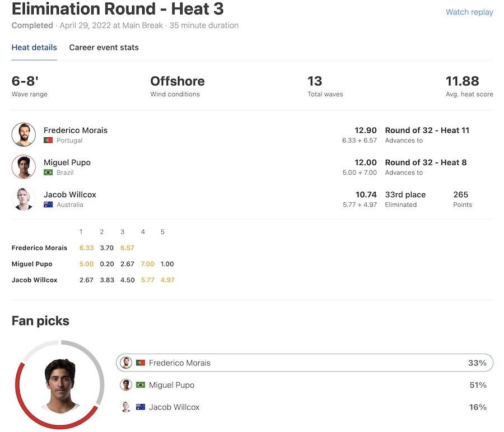Open Jacob Willcox profile avatar
504x432 pixels.
[x=24, y=199]
